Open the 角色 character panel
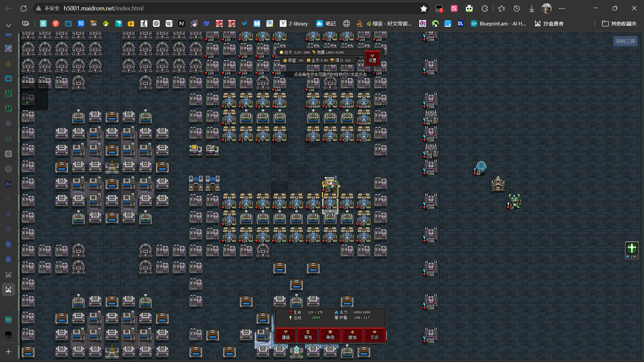The width and height of the screenshot is (644, 362). (x=330, y=335)
